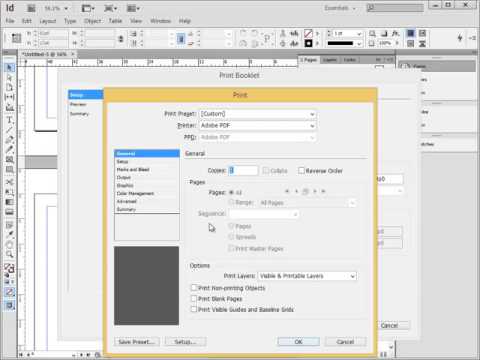480x360 pixels.
Task: Open the Print Layers dropdown
Action: tap(307, 276)
